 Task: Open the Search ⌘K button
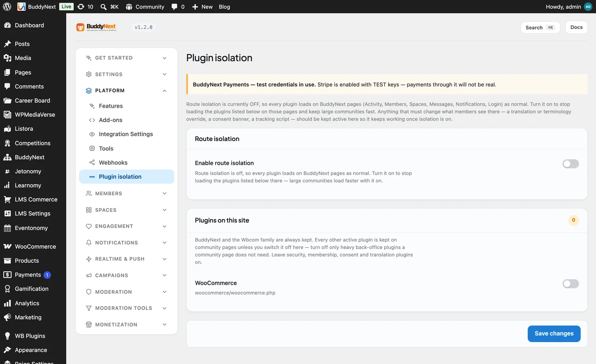540,27
